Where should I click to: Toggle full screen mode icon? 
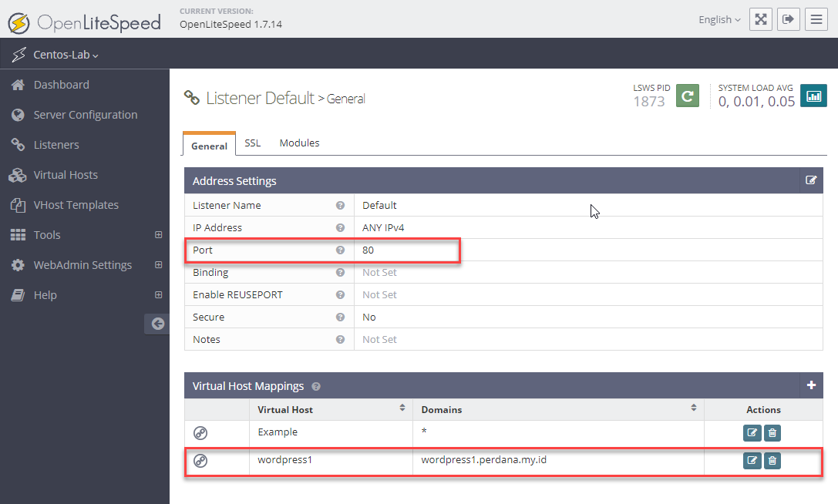(x=760, y=20)
